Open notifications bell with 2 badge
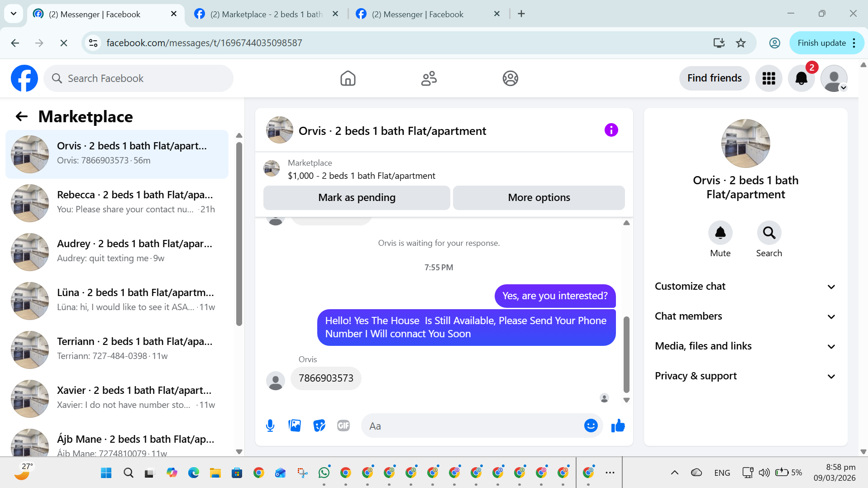 click(x=801, y=78)
